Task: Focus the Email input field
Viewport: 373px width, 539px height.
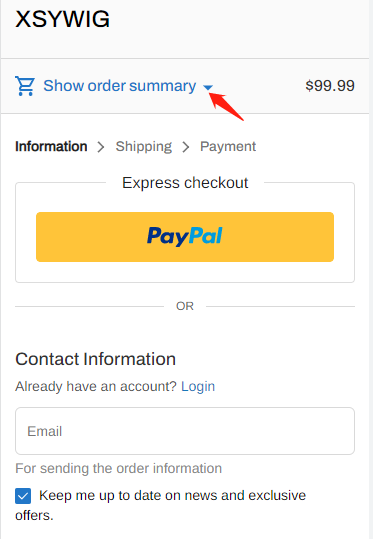Action: [x=185, y=431]
